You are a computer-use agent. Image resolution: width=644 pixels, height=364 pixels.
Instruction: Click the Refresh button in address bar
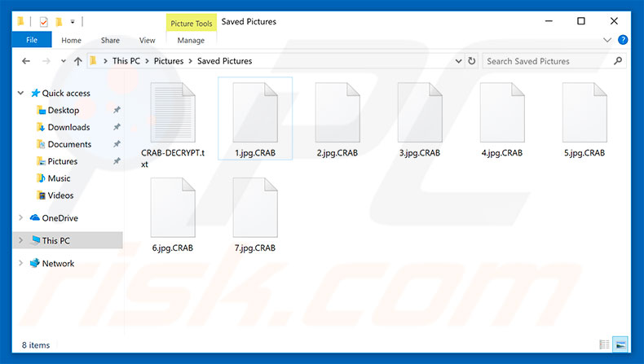click(x=471, y=61)
